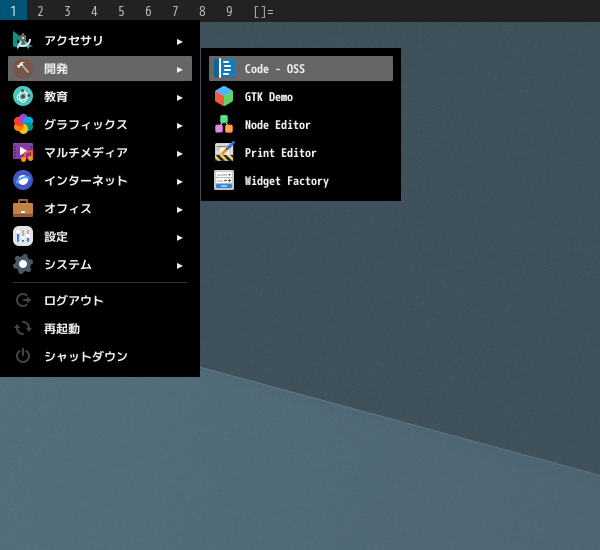Viewport: 600px width, 550px height.
Task: Click the ログアウト logout arrow icon
Action: (23, 300)
